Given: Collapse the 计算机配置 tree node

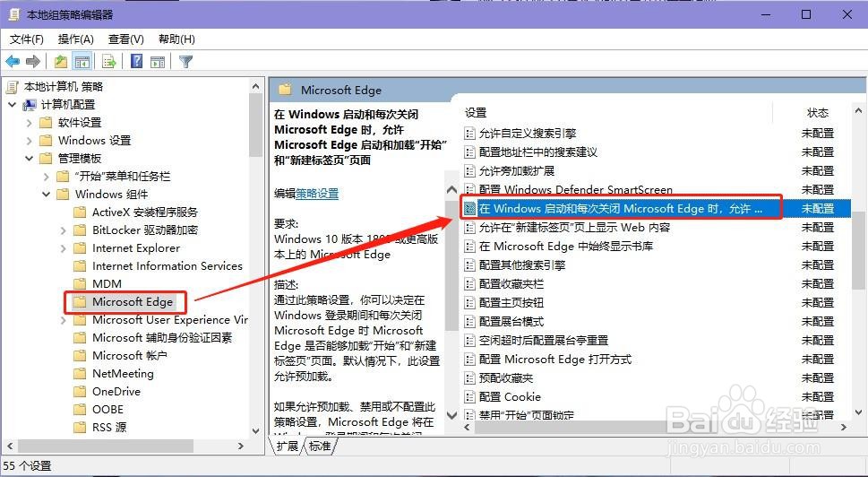Looking at the screenshot, I should tap(13, 105).
